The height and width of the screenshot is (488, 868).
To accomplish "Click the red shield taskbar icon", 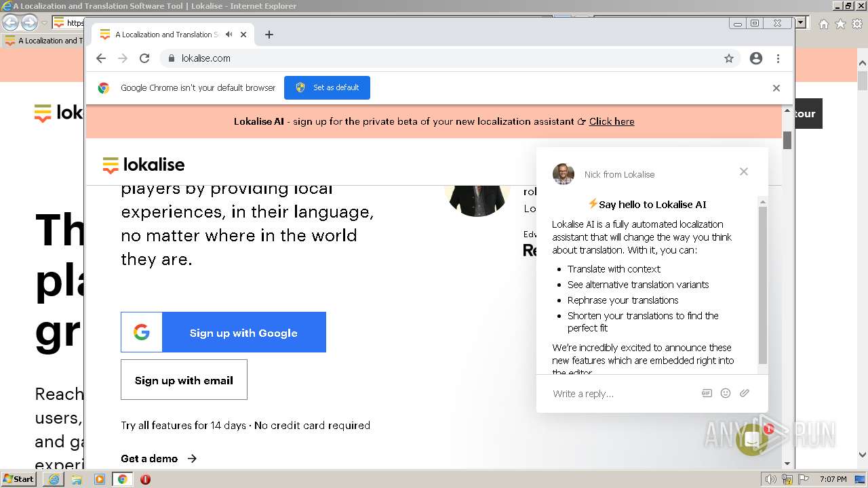I will (145, 479).
